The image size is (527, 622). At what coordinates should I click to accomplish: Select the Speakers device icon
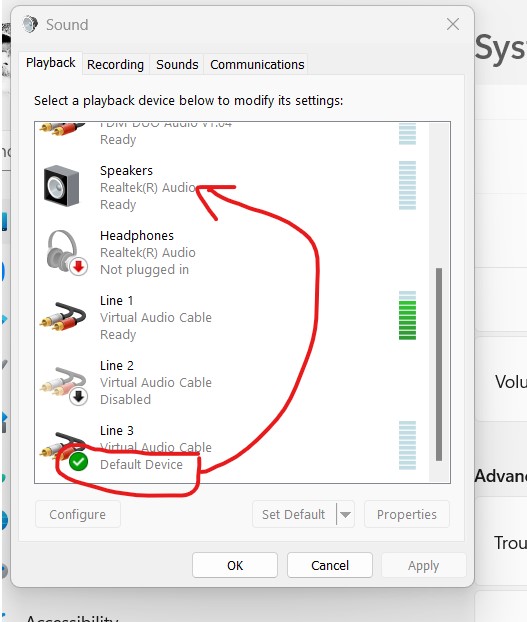click(61, 186)
